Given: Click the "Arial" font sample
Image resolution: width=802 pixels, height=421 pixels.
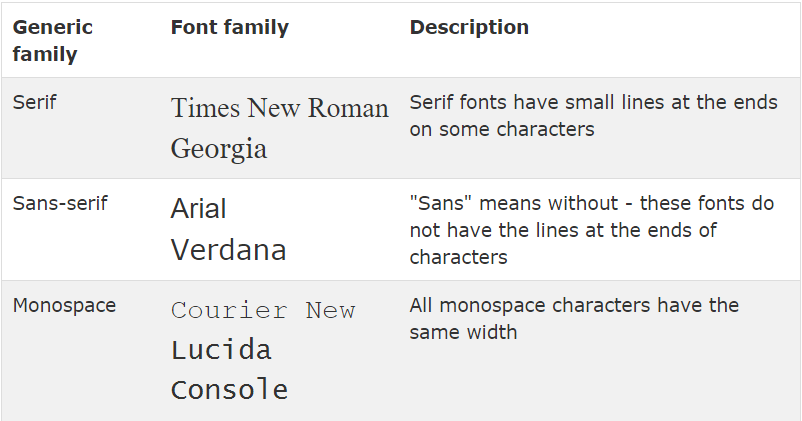Looking at the screenshot, I should [x=198, y=209].
